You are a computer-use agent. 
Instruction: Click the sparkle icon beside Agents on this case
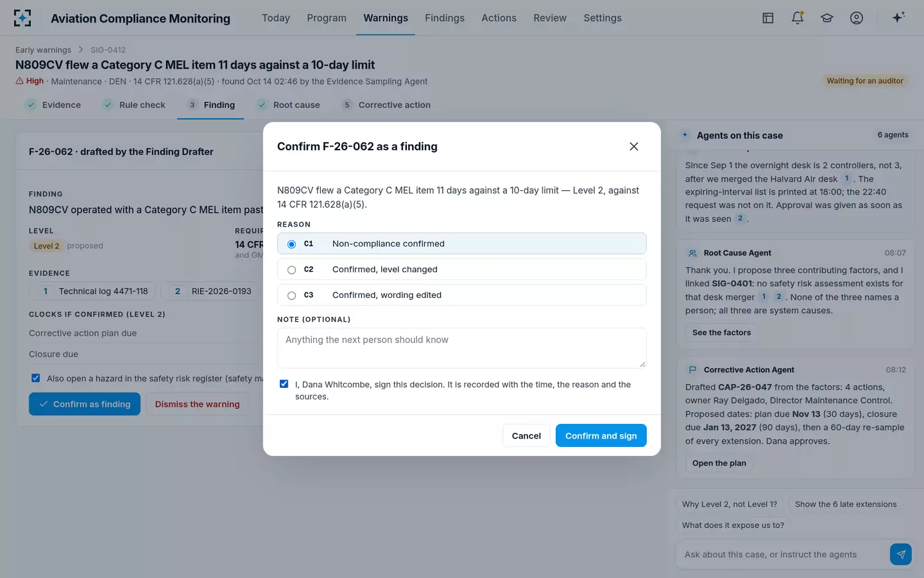685,135
